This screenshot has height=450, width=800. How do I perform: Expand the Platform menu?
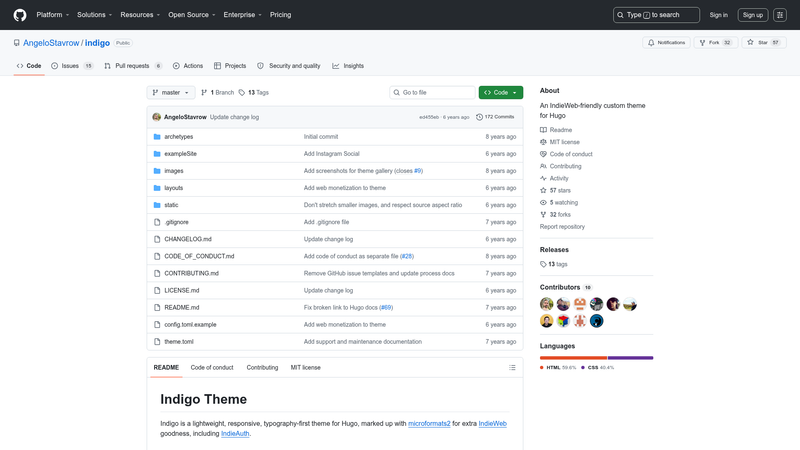coord(53,15)
